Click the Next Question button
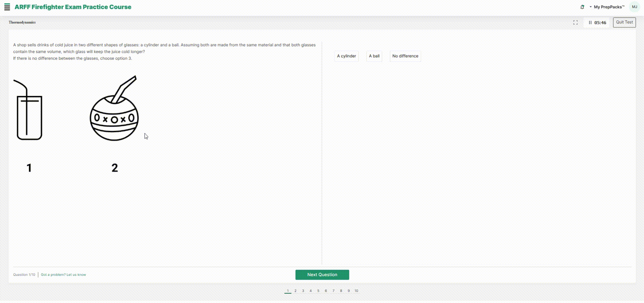This screenshot has height=303, width=644. (322, 275)
